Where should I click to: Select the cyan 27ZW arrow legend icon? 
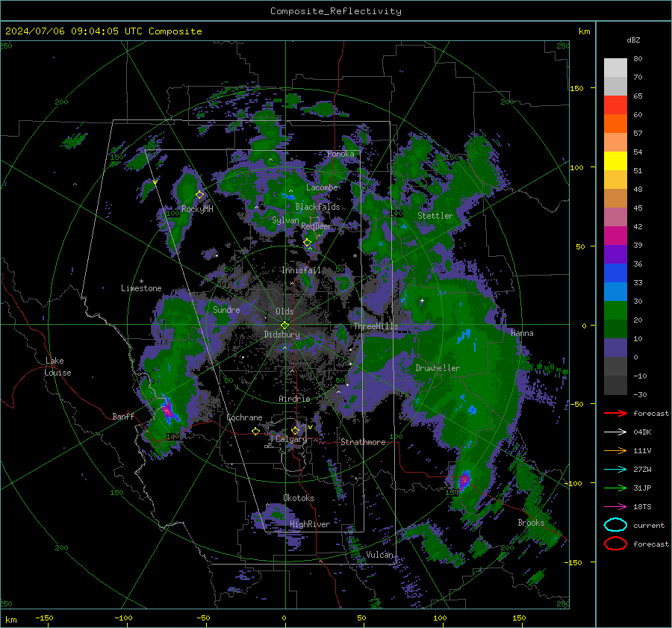pyautogui.click(x=615, y=470)
